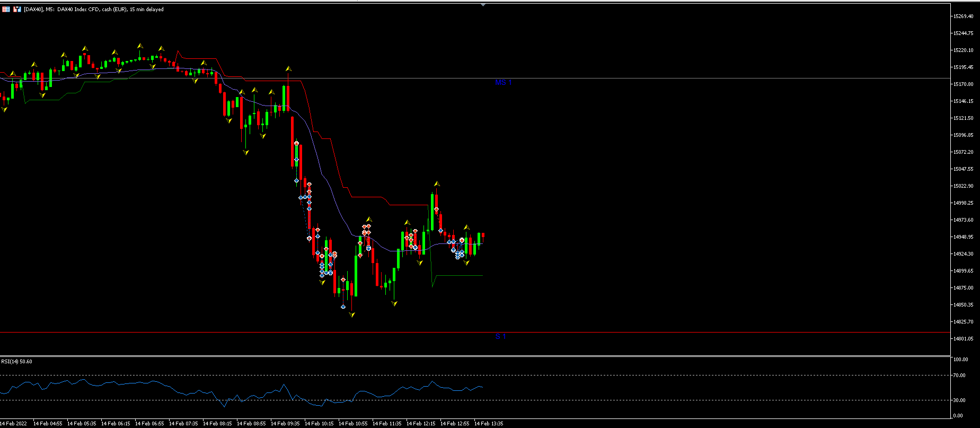Select the up fractal arrow above the 12:15 spike
The width and height of the screenshot is (980, 428).
pos(437,184)
